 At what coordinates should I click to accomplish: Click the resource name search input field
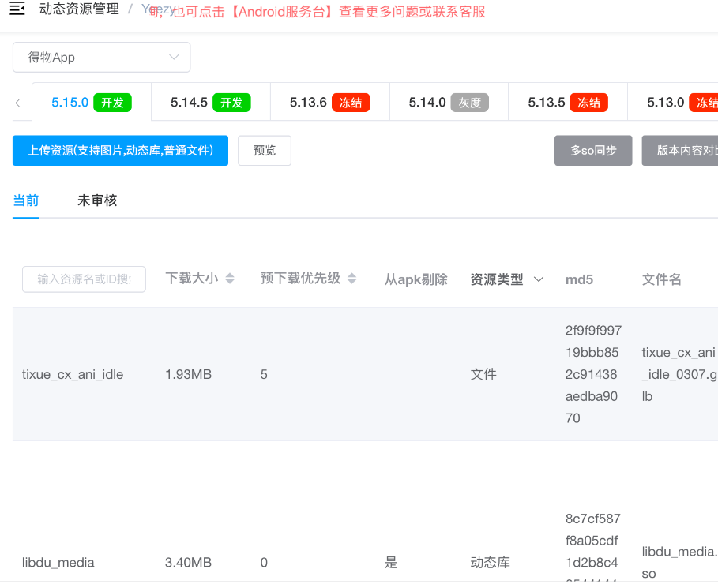pyautogui.click(x=83, y=279)
